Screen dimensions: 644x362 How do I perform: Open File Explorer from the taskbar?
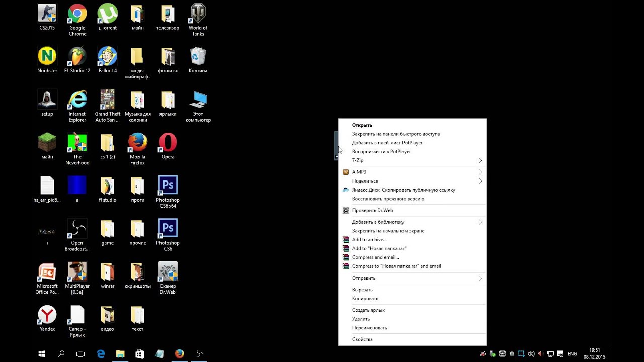click(x=120, y=354)
